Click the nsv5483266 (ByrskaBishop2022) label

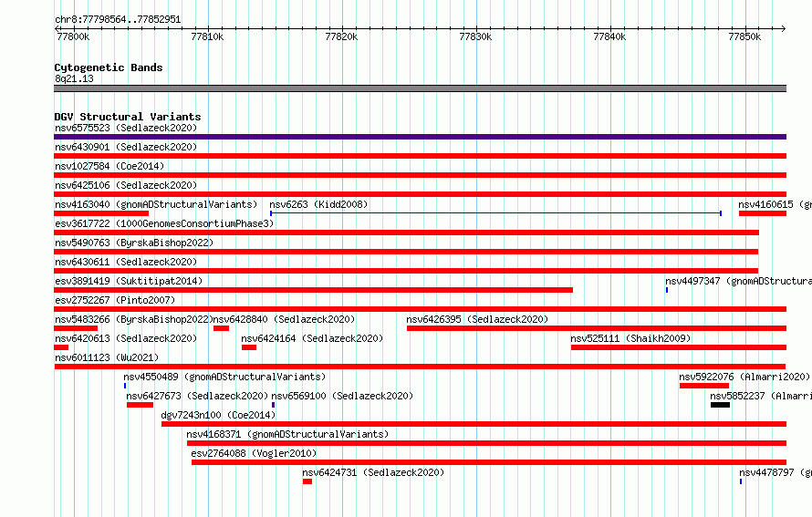pyautogui.click(x=134, y=319)
